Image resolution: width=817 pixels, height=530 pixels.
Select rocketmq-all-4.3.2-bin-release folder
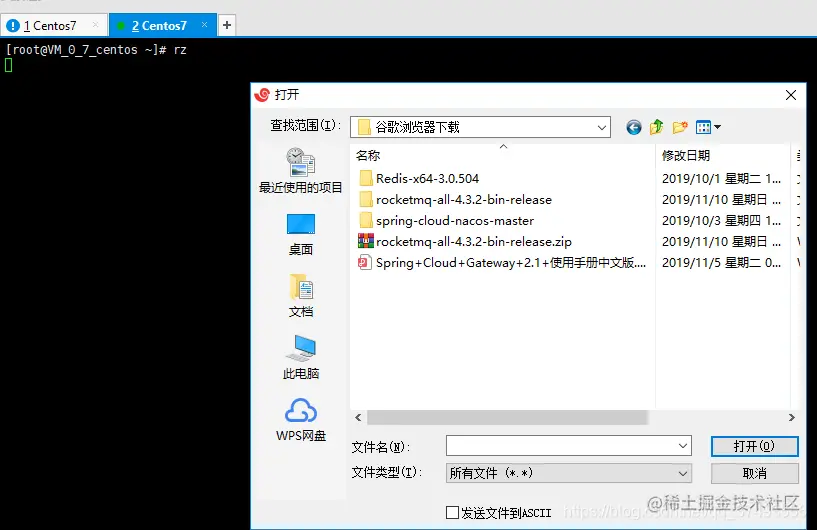pos(455,200)
